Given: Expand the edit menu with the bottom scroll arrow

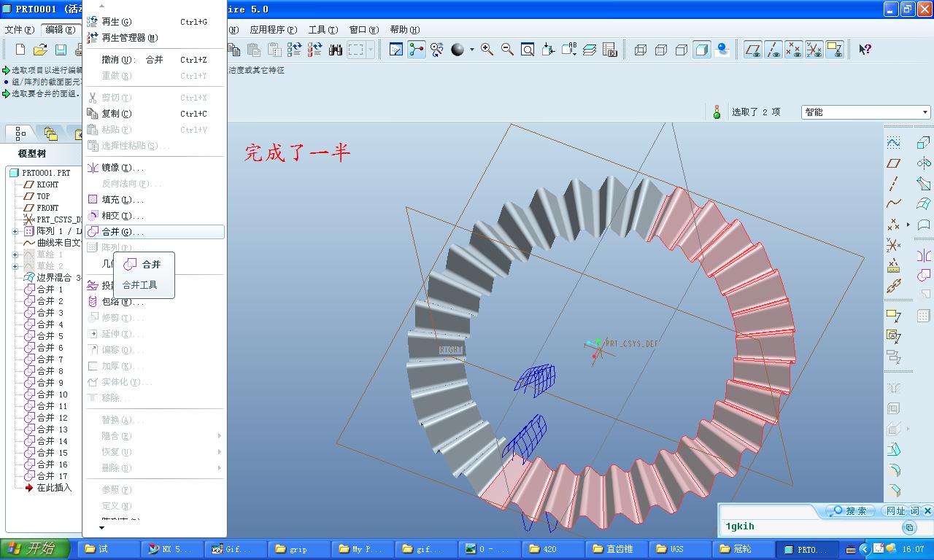Looking at the screenshot, I should point(102,527).
